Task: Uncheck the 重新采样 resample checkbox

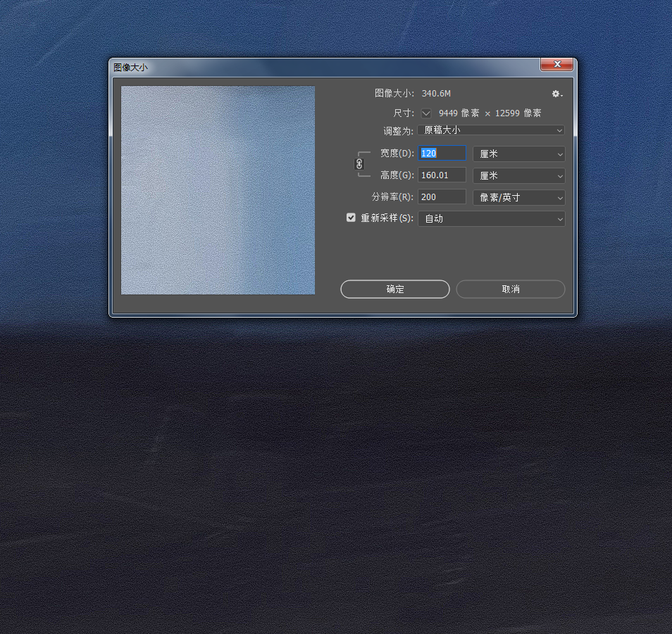Action: (351, 218)
